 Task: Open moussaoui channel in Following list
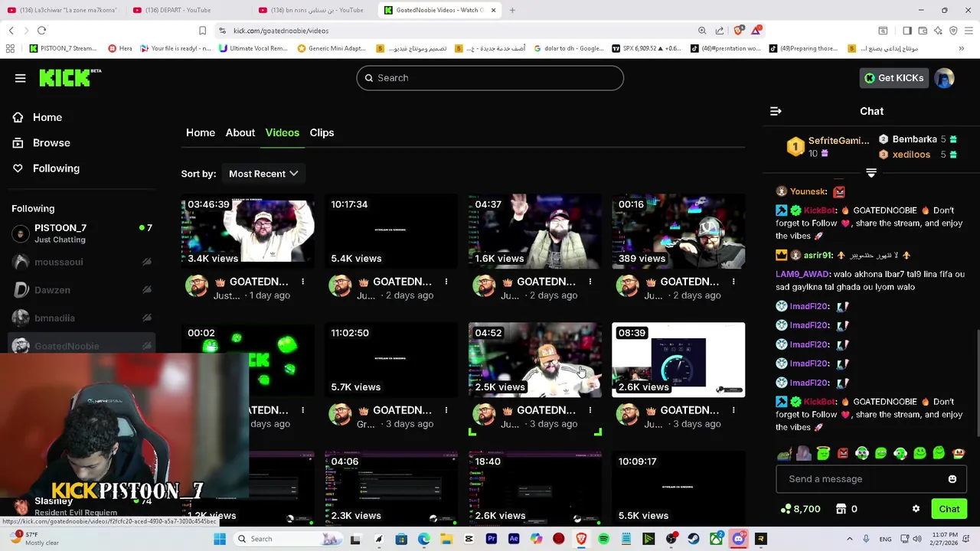point(82,262)
